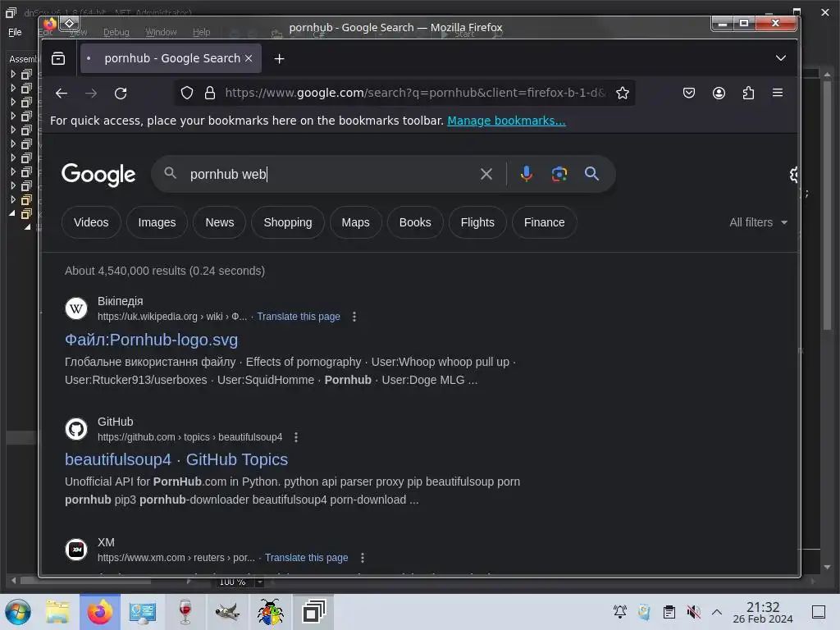Collapse the expanded dnSpy assembly node

coord(12,213)
